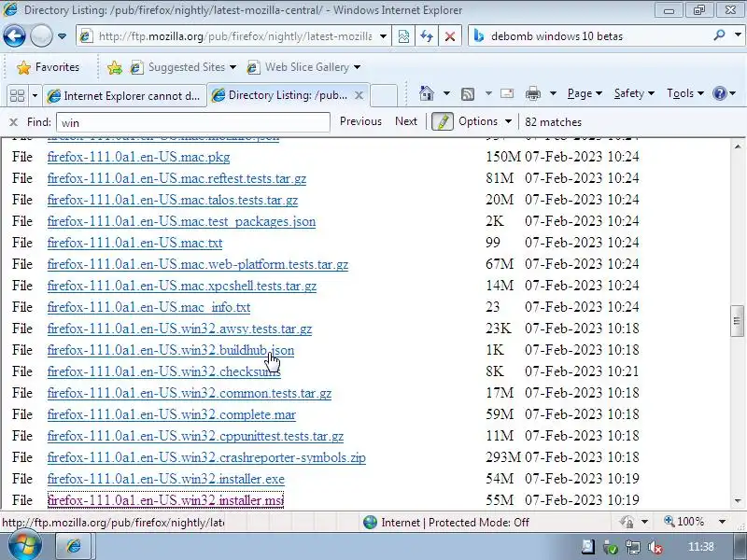This screenshot has height=560, width=747.
Task: Open the zoom level 100% control
Action: [x=696, y=522]
